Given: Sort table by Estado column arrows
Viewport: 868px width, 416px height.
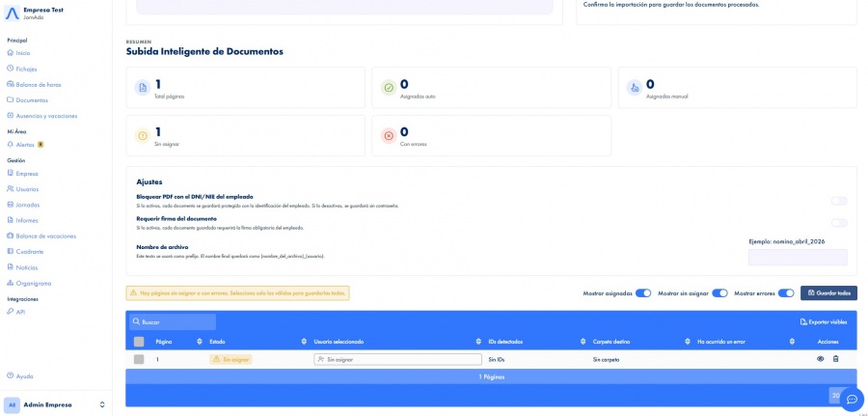Looking at the screenshot, I should tap(304, 342).
